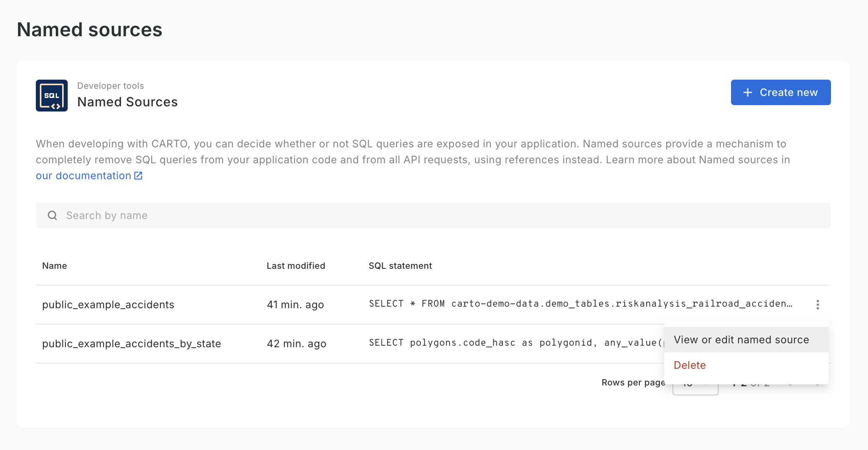Open the our documentation link
Viewport: 868px width, 450px height.
pyautogui.click(x=84, y=176)
